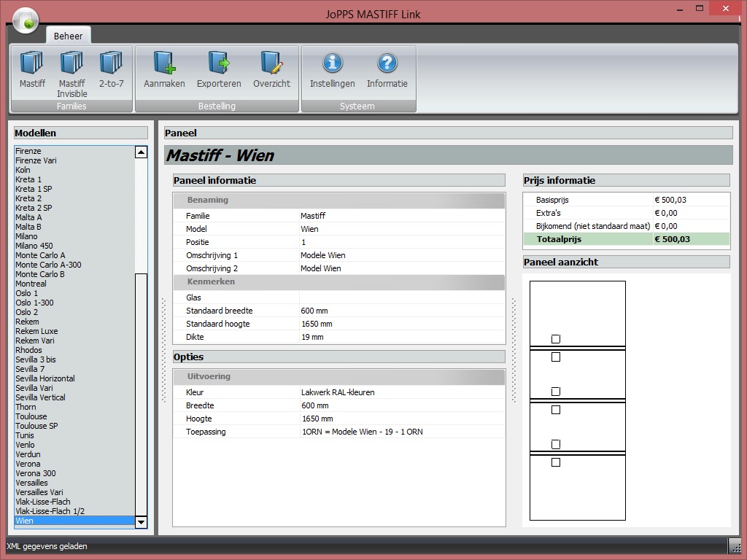
Task: Click the round application menu orb
Action: coord(26,21)
